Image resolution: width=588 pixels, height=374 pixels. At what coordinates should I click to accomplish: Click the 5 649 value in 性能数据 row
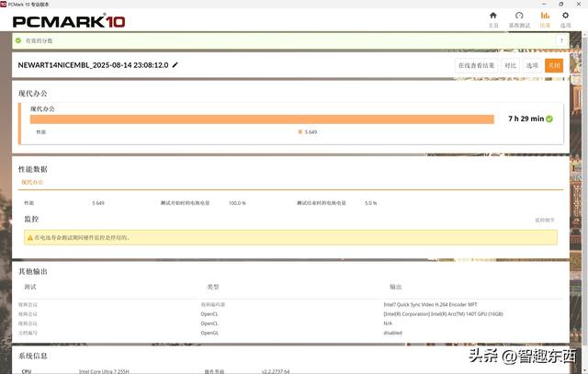98,203
